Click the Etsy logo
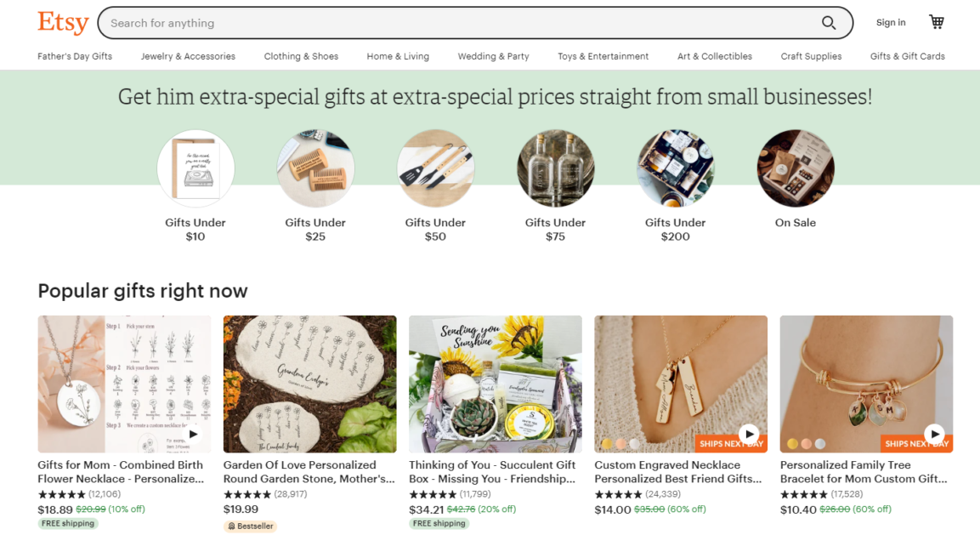 (62, 22)
